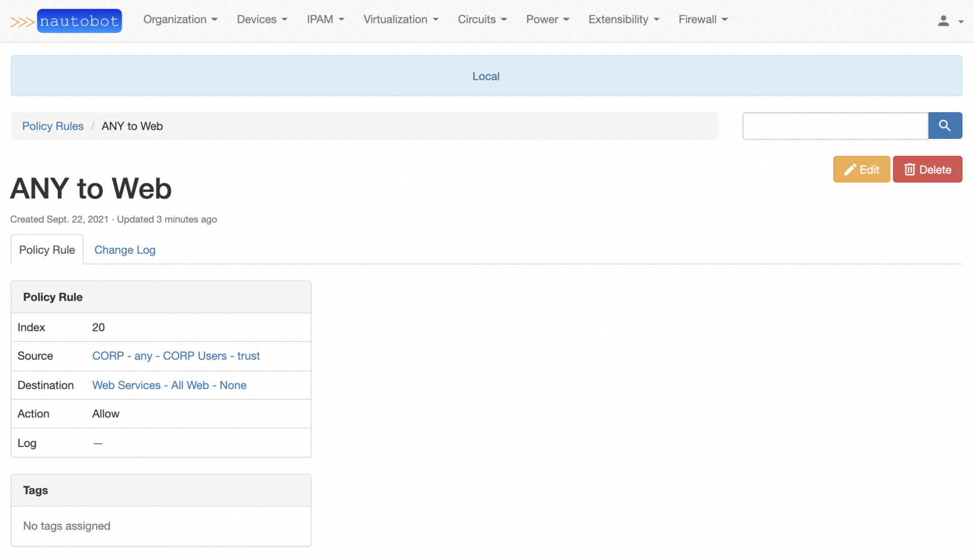
Task: Click inside the search input field
Action: point(834,125)
